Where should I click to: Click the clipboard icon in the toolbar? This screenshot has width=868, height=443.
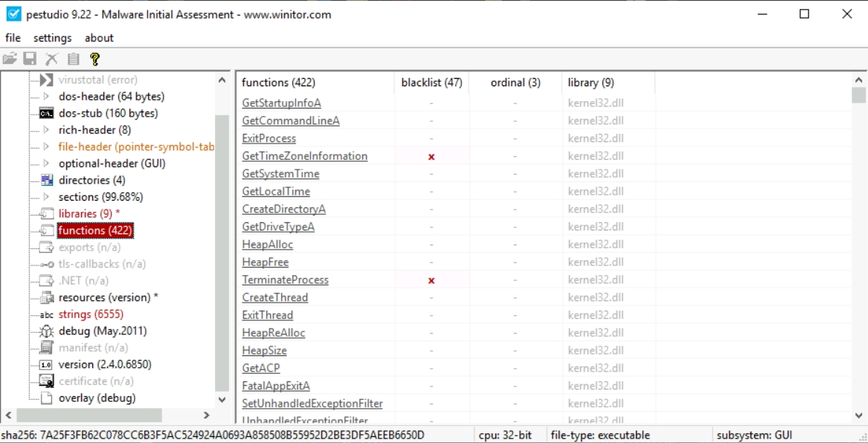[73, 59]
